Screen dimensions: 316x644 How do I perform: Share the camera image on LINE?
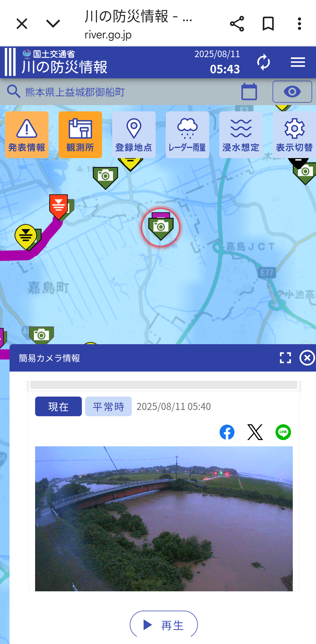pos(283,432)
